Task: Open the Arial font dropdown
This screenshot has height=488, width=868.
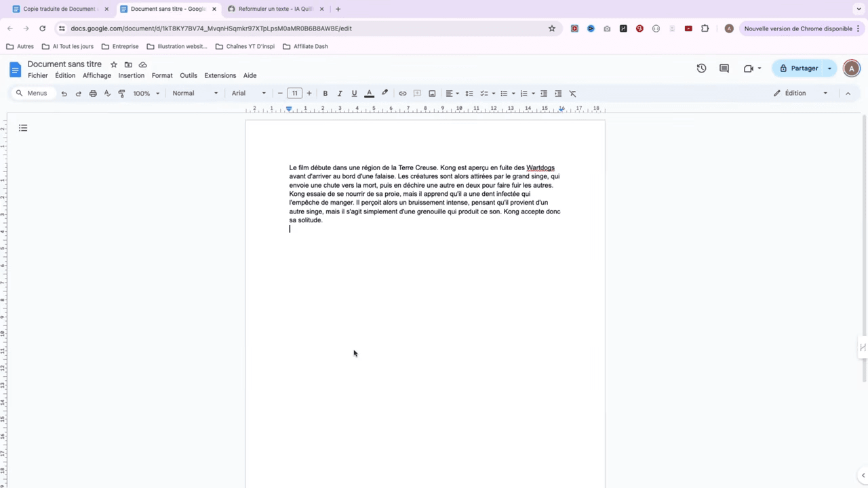Action: [249, 94]
